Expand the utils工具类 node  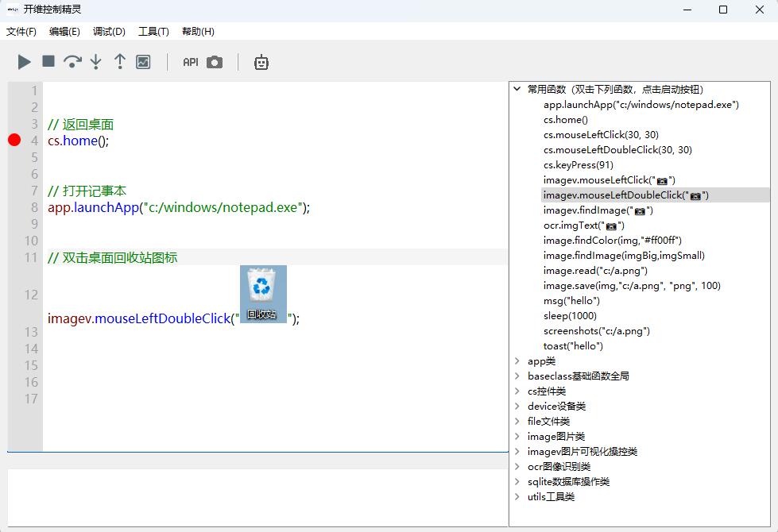(x=517, y=497)
